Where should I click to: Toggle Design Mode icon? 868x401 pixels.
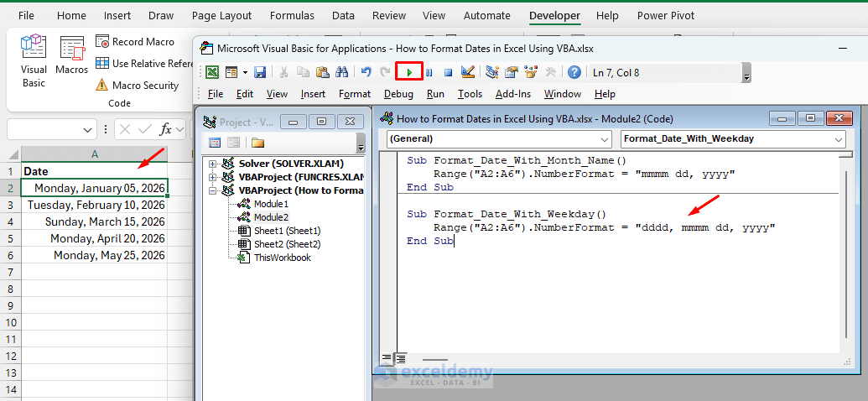pos(468,72)
